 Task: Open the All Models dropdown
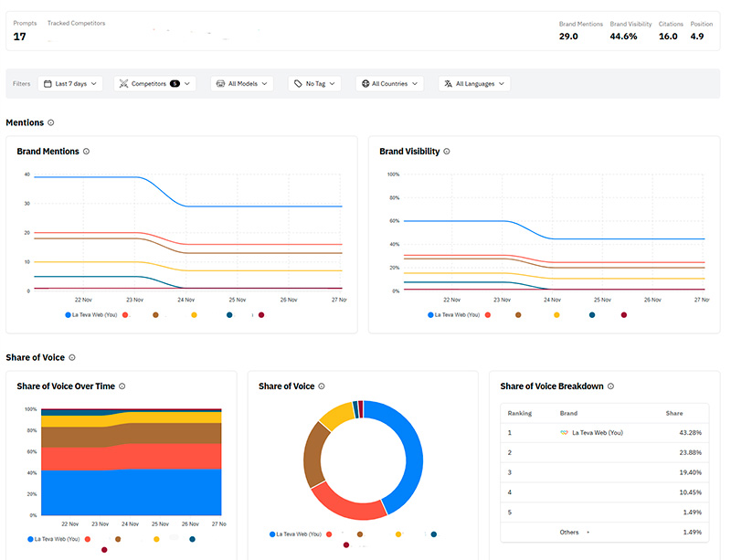click(x=242, y=83)
